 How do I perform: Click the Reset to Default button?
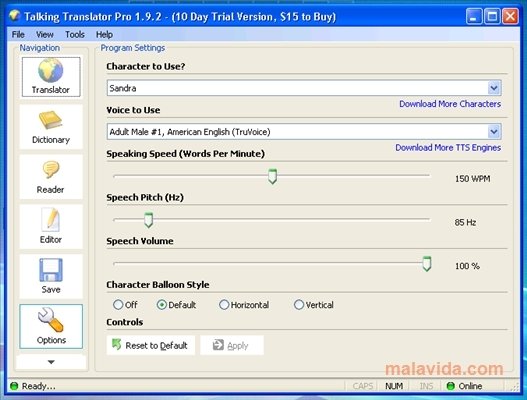pos(151,345)
